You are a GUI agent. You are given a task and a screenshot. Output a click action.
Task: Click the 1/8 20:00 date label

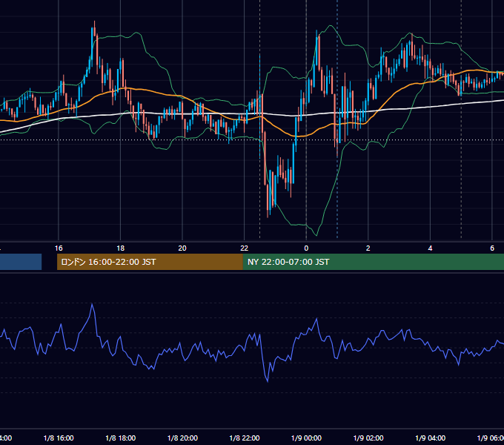182,438
